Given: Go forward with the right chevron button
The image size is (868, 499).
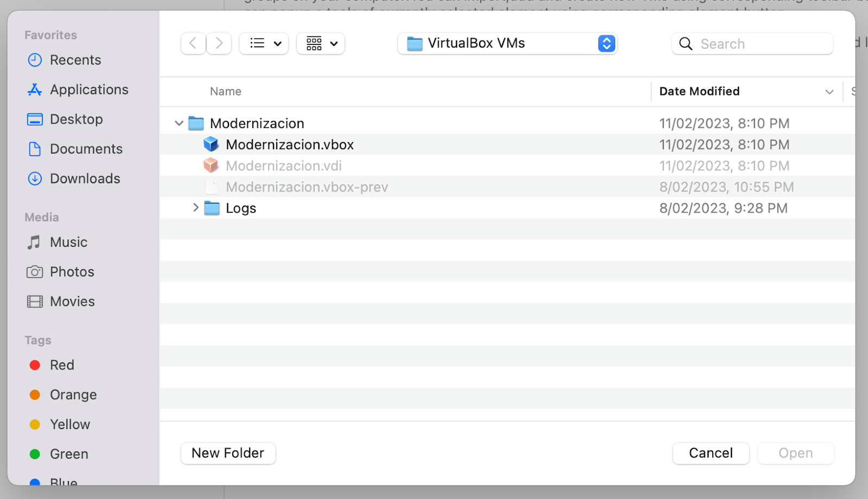Looking at the screenshot, I should coord(219,43).
